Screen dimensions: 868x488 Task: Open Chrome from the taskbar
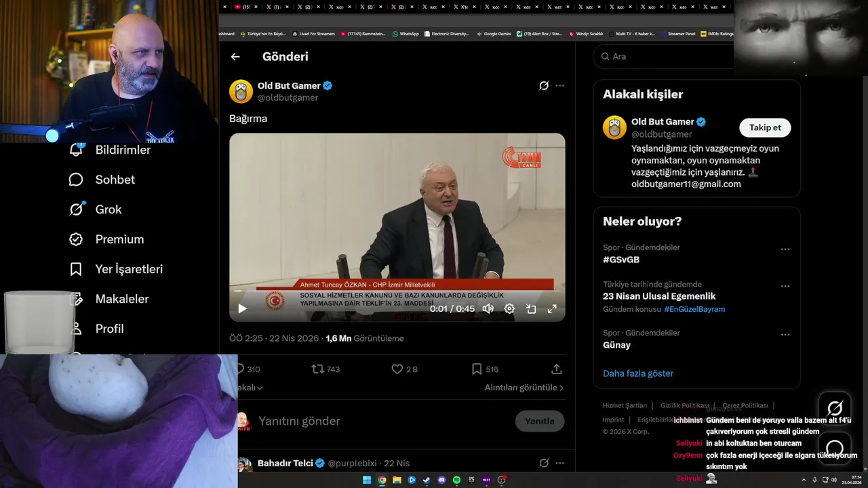(382, 480)
